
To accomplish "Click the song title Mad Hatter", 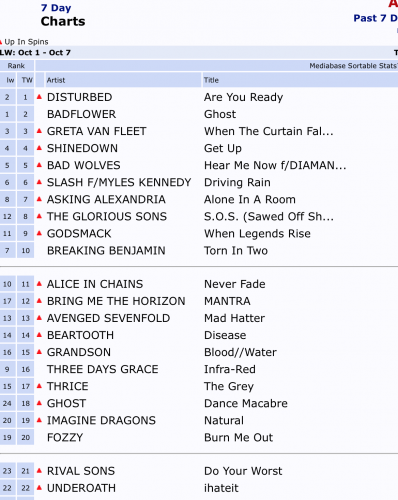I will 235,318.
